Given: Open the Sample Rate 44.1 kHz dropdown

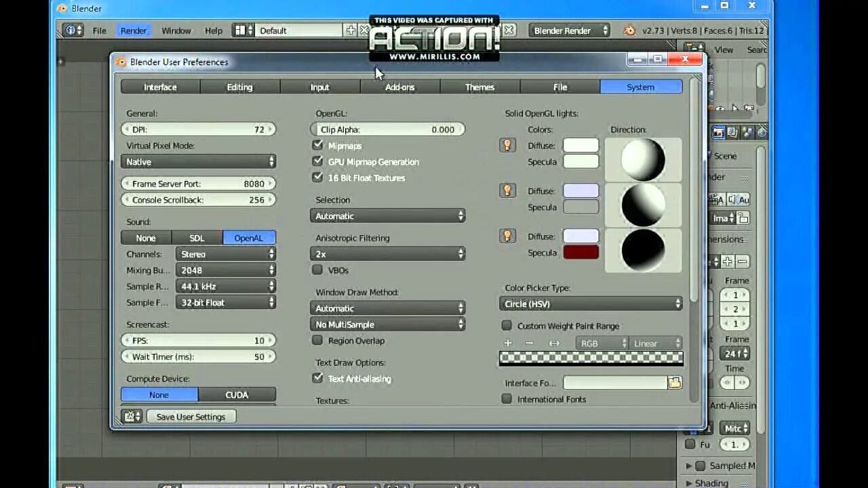Looking at the screenshot, I should [x=226, y=286].
